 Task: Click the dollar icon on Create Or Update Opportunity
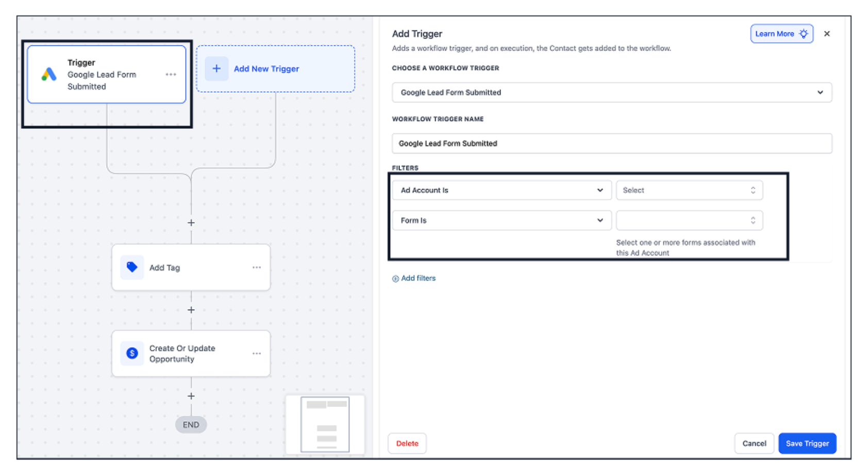point(132,353)
